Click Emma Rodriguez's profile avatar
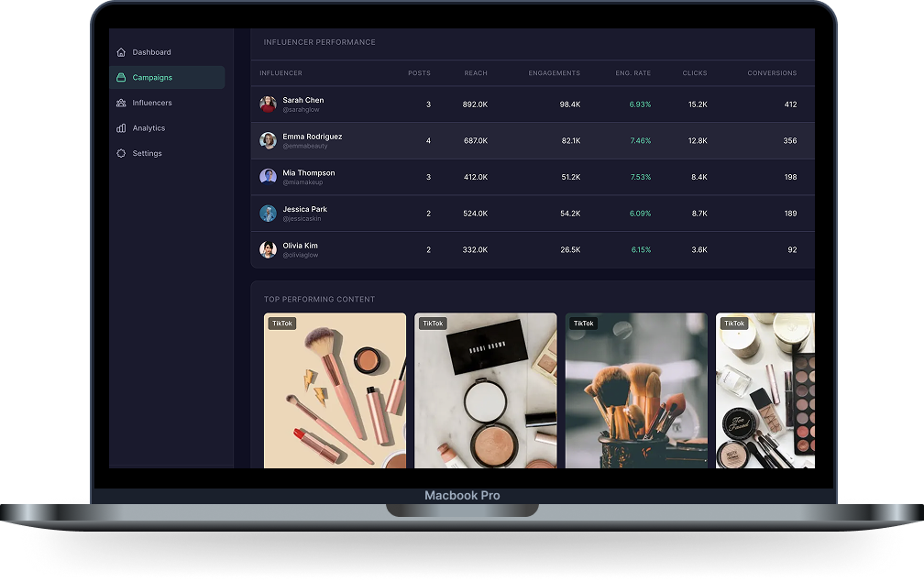The height and width of the screenshot is (582, 924). pyautogui.click(x=268, y=140)
